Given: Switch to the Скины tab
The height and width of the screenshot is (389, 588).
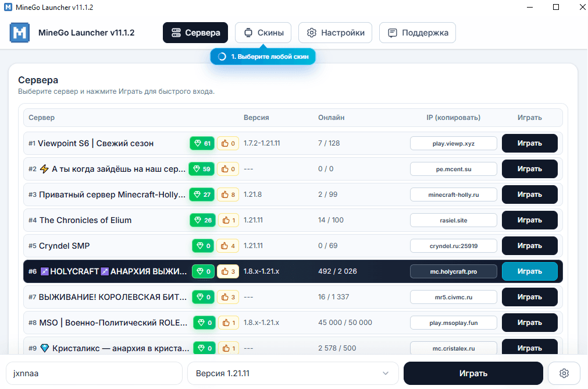Looking at the screenshot, I should tap(263, 33).
